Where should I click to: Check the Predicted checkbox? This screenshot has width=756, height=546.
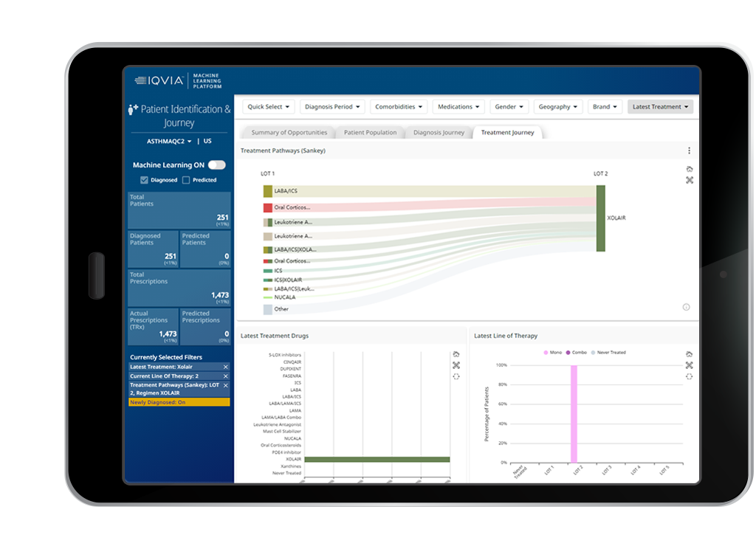pos(187,180)
